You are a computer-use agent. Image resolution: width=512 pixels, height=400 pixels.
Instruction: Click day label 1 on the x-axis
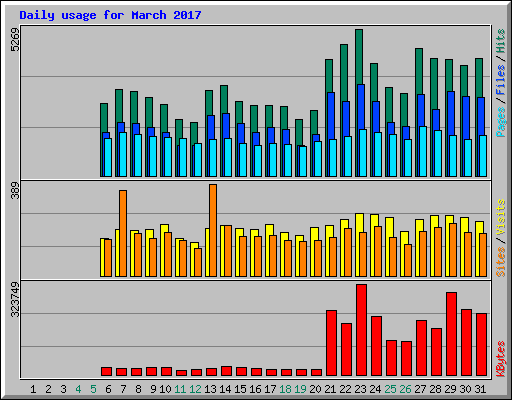click(33, 389)
